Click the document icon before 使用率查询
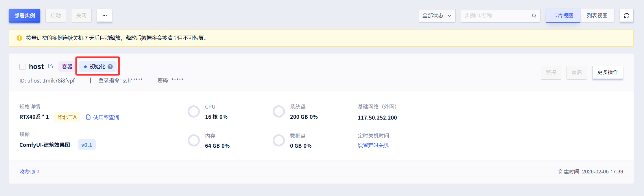The height and width of the screenshot is (196, 644). [x=88, y=117]
